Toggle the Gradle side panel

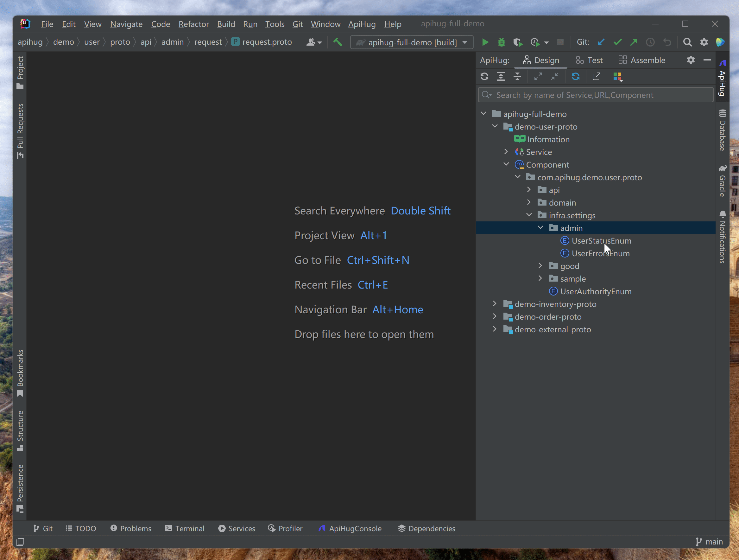tap(722, 181)
